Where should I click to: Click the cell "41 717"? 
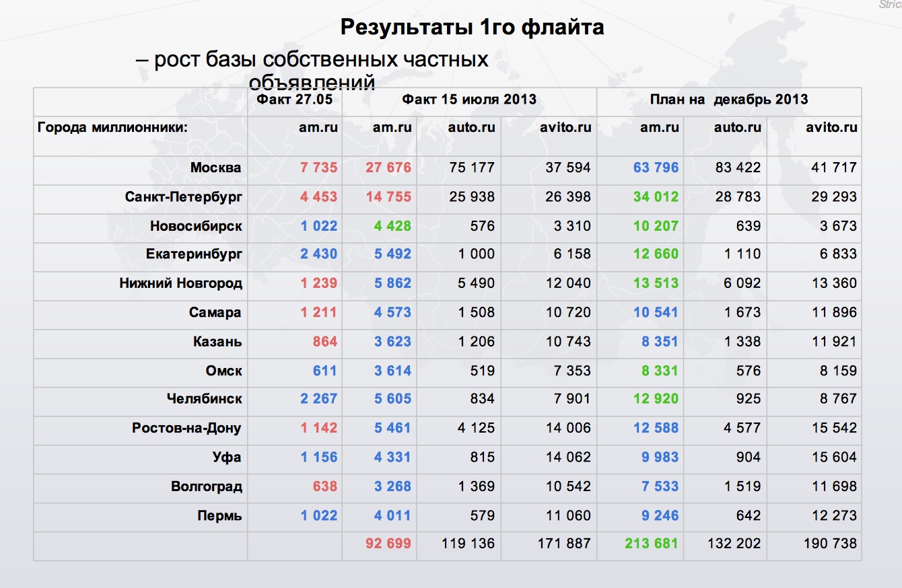coord(835,168)
